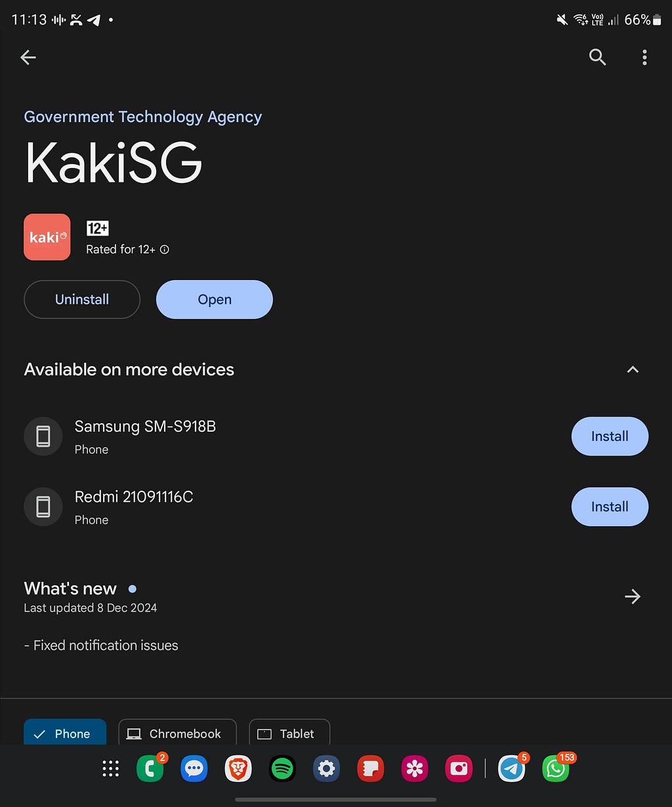Tap the KakiSG app icon

[47, 237]
